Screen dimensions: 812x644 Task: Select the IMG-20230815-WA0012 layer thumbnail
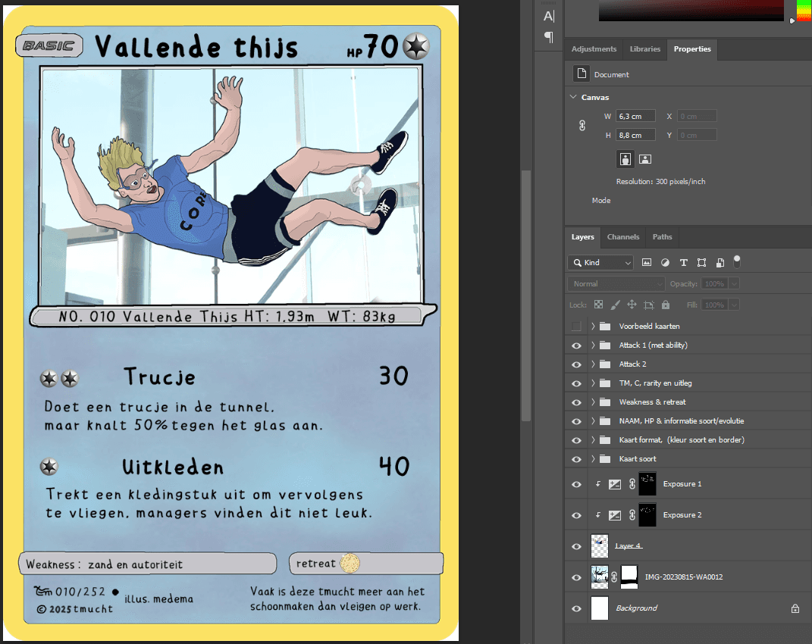click(600, 577)
